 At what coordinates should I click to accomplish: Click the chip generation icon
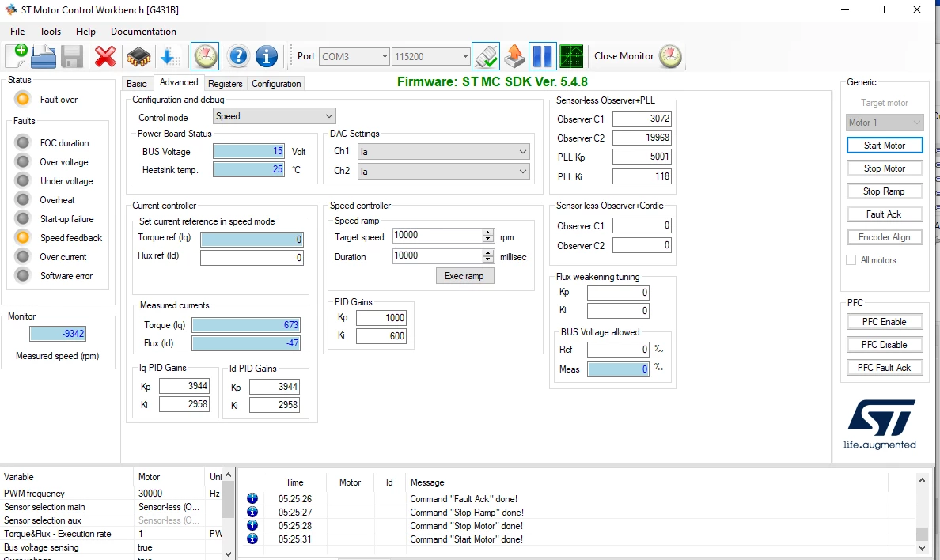click(138, 57)
